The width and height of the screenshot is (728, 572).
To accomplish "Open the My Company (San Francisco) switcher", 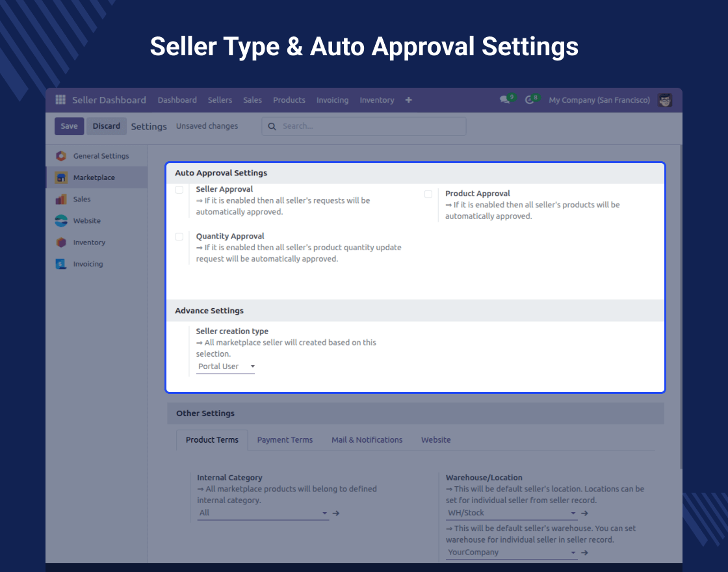I will coord(599,100).
